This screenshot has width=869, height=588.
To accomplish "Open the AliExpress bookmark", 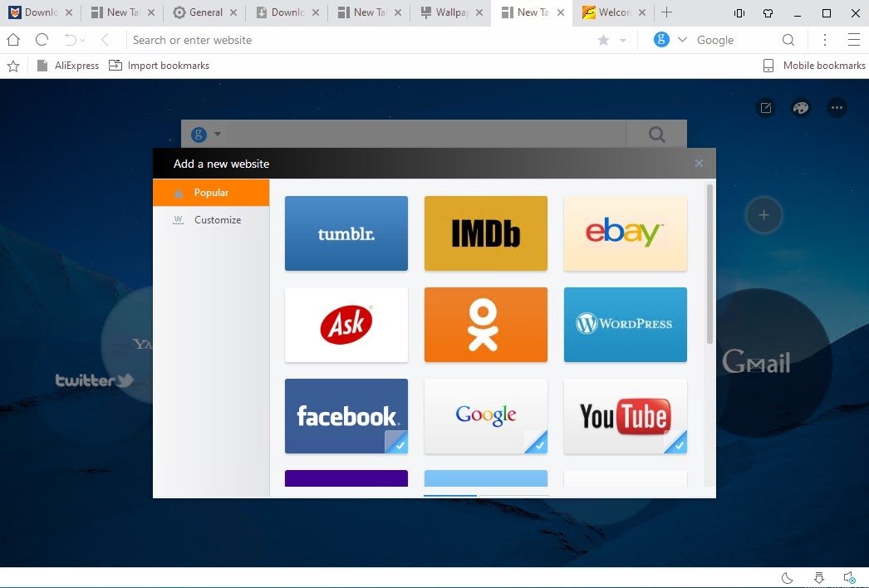I will (x=67, y=66).
